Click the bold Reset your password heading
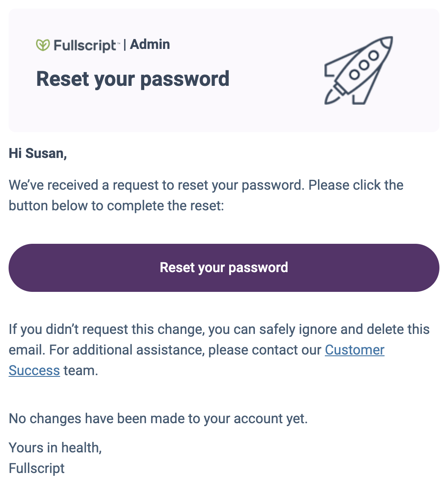This screenshot has width=448, height=485. coord(133,79)
